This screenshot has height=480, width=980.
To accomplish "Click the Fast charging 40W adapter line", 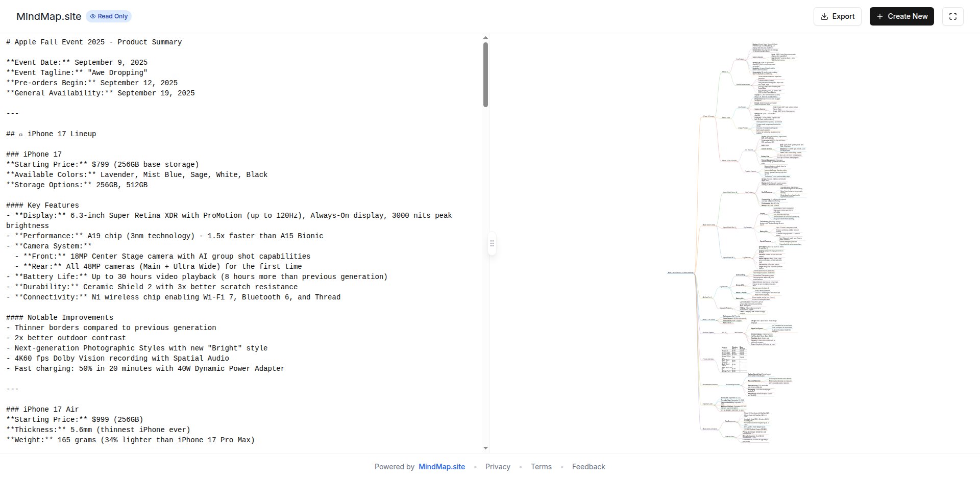I will (x=145, y=368).
